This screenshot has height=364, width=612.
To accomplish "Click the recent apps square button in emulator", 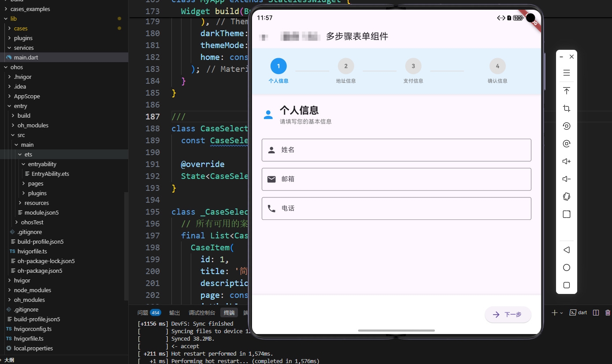I will [x=567, y=285].
